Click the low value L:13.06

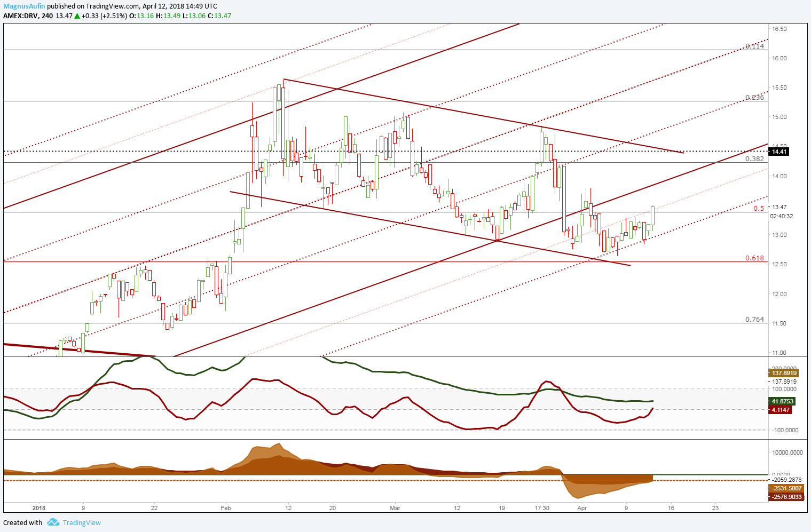point(194,15)
